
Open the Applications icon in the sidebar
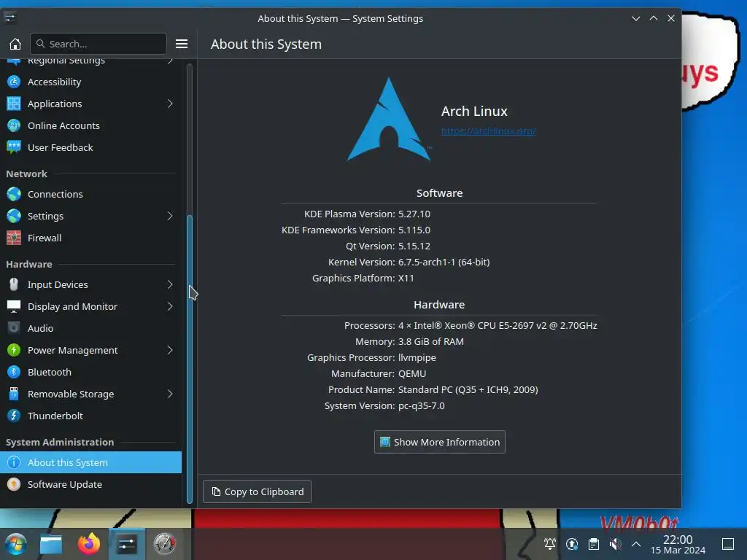tap(14, 104)
